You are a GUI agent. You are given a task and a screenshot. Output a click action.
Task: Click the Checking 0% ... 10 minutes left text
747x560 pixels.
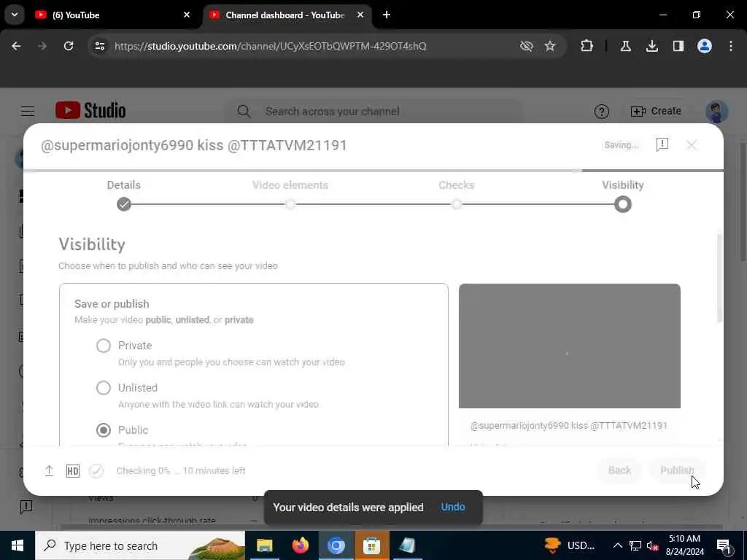click(181, 470)
